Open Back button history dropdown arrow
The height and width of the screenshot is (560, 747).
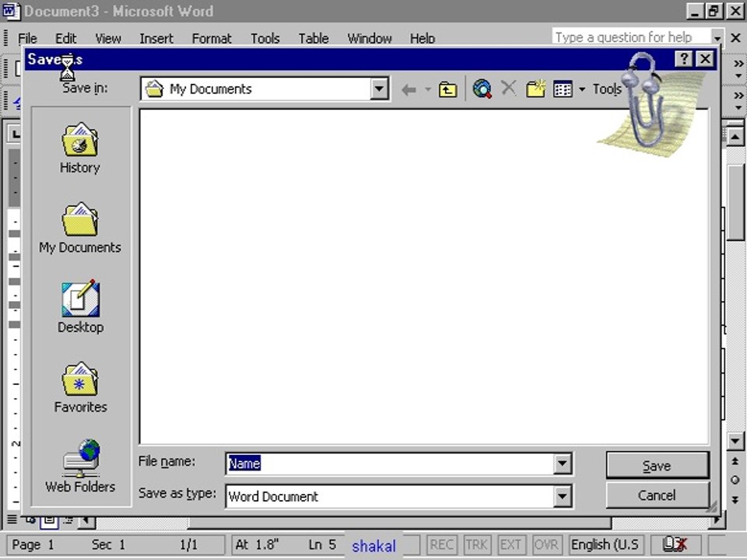[427, 89]
